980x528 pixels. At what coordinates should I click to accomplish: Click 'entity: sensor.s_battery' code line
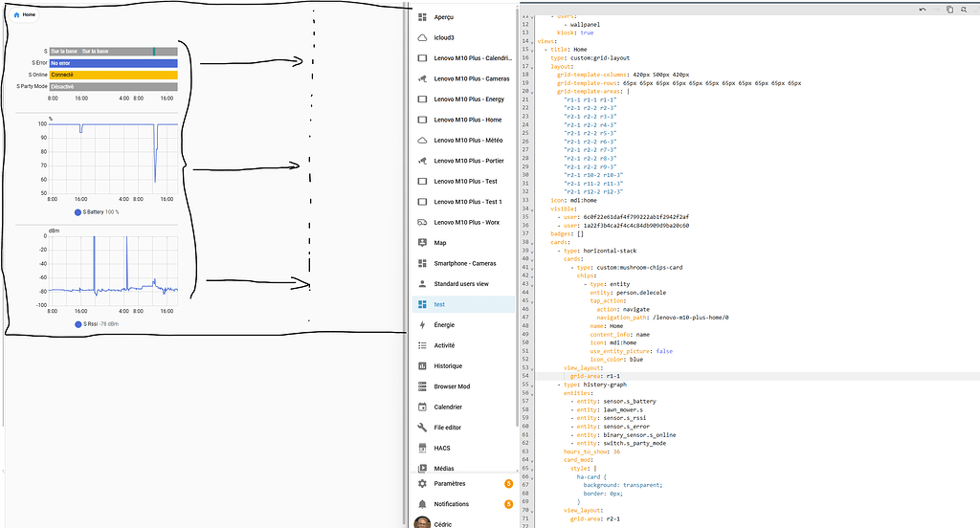616,401
